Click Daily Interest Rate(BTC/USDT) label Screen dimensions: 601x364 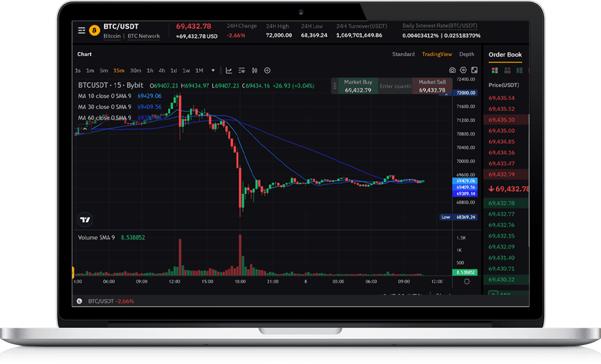[x=440, y=26]
